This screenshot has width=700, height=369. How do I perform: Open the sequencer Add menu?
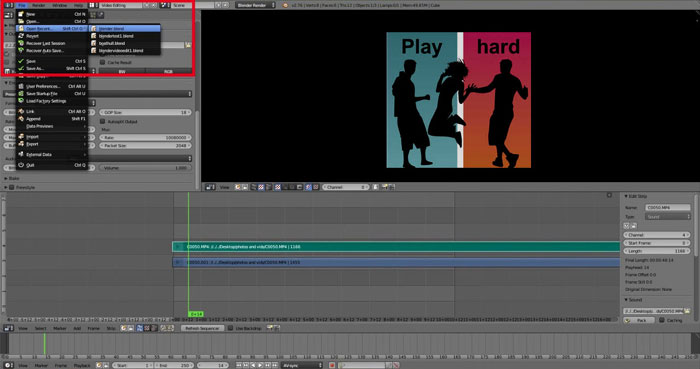(77, 328)
